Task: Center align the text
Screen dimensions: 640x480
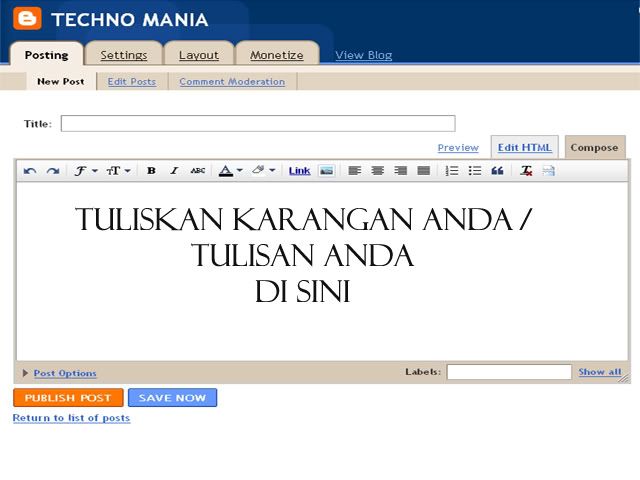Action: click(x=378, y=171)
